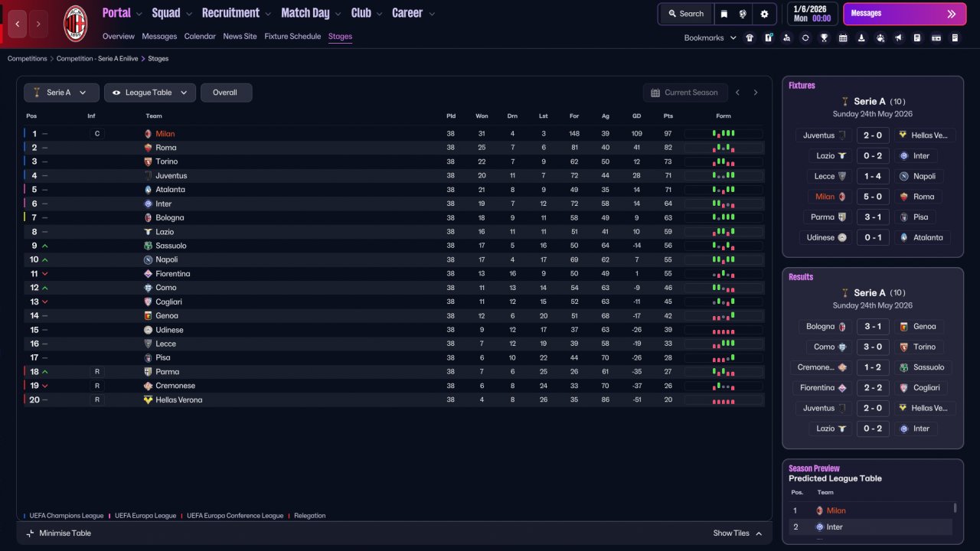
Task: Click the Predicted League Table scrollbar
Action: tap(955, 508)
